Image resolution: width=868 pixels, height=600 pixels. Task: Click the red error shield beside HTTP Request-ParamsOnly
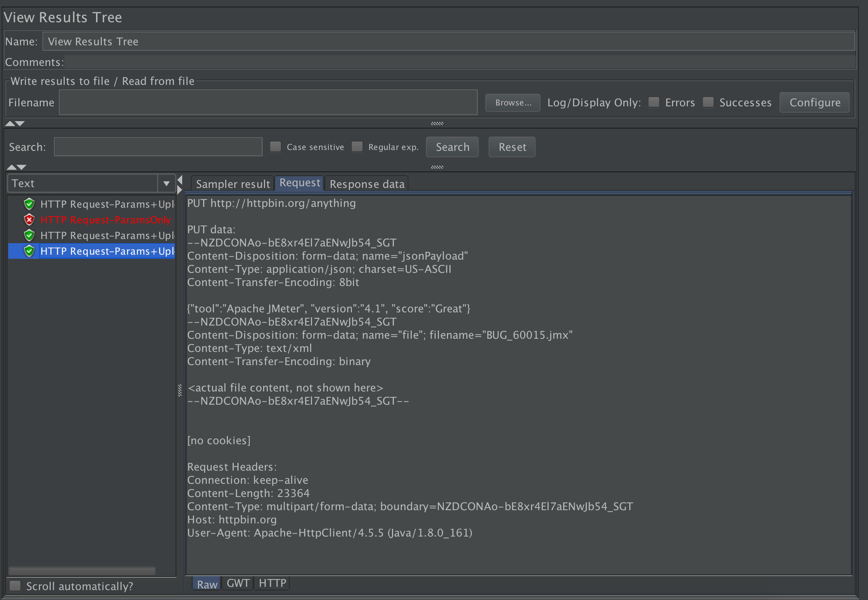(x=29, y=220)
